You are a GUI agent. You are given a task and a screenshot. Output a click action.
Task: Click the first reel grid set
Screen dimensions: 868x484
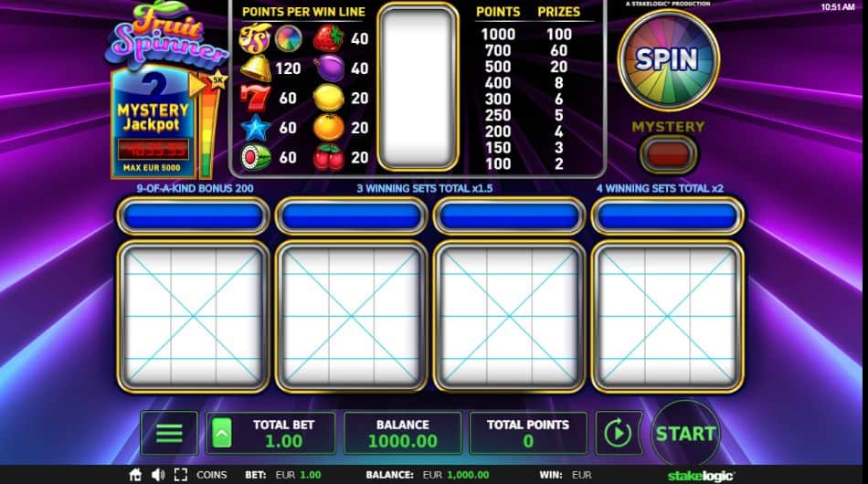tap(193, 316)
